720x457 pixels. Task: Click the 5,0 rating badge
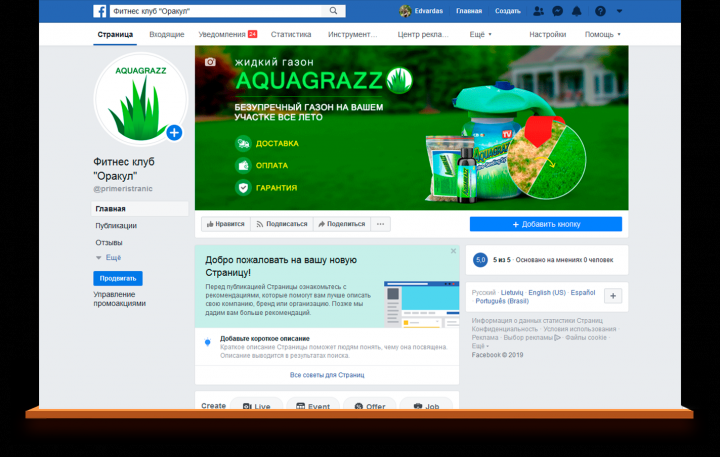(x=480, y=260)
